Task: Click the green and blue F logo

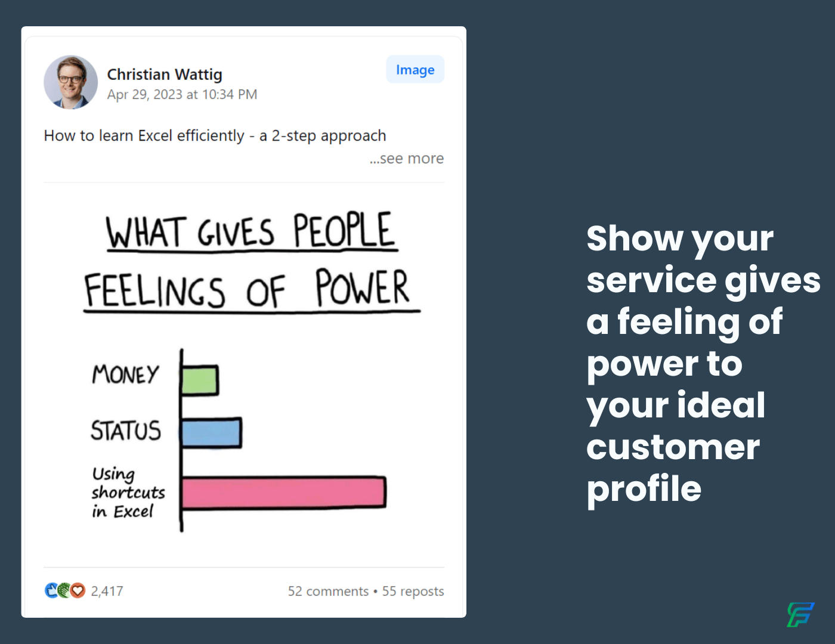Action: 800,615
